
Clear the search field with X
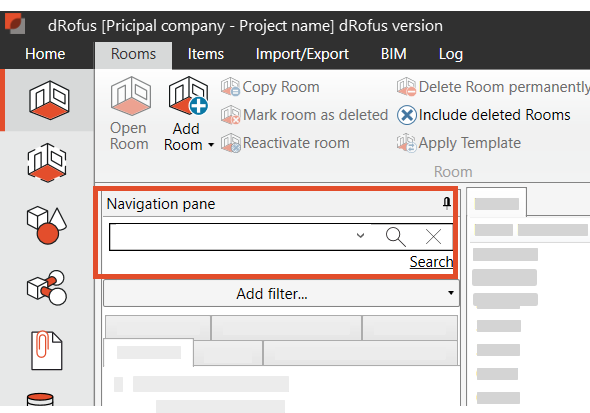[433, 237]
